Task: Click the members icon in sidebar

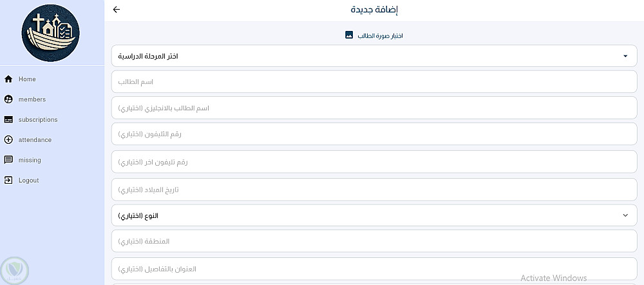Action: 8,99
